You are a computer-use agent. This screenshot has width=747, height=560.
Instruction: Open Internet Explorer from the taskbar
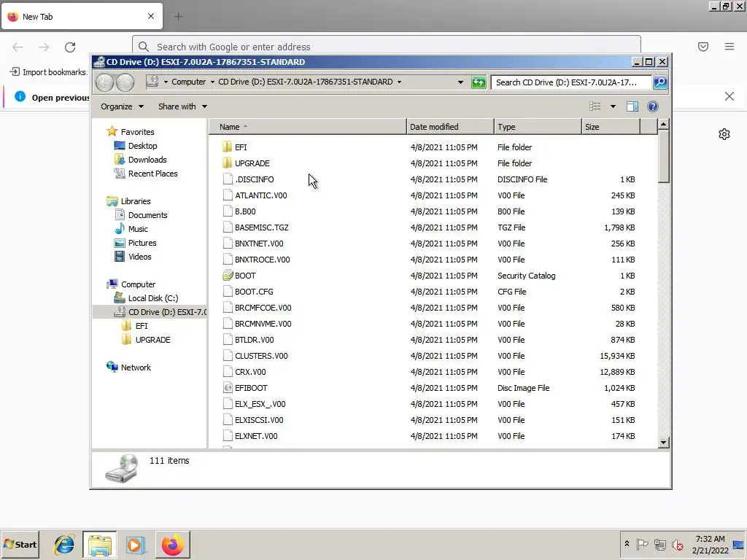coord(64,544)
